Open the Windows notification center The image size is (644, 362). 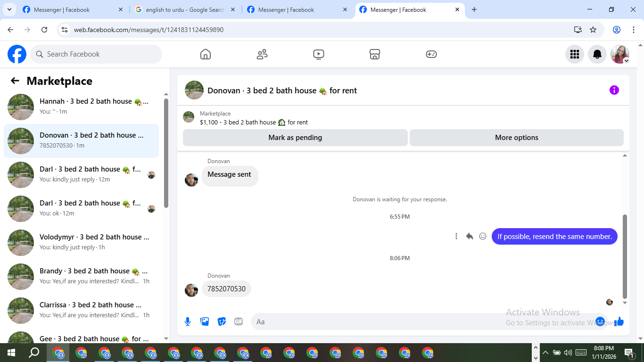click(x=628, y=353)
